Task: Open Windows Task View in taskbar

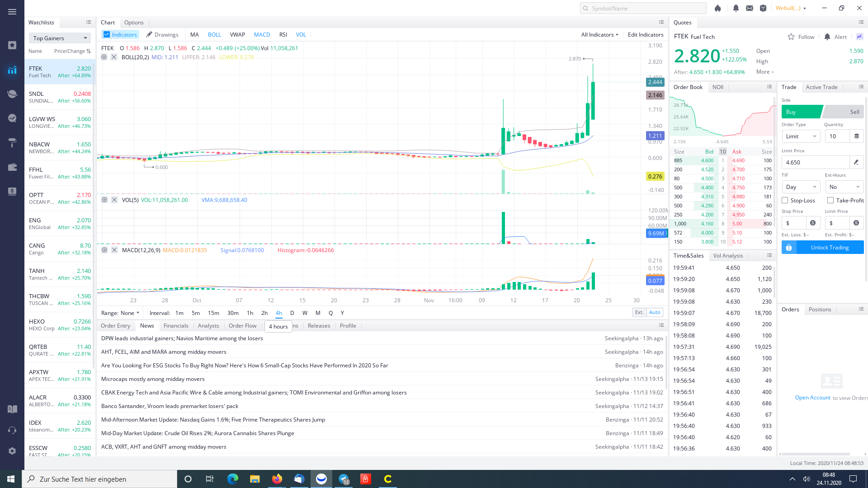Action: pyautogui.click(x=210, y=479)
